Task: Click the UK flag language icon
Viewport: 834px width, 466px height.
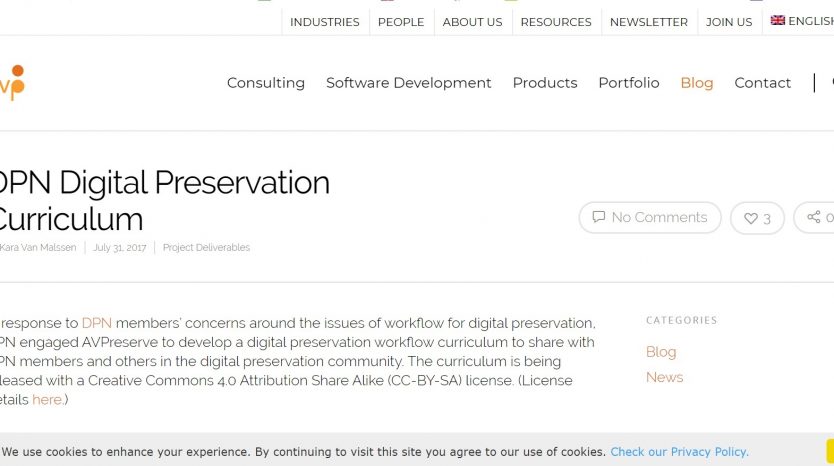Action: tap(778, 20)
